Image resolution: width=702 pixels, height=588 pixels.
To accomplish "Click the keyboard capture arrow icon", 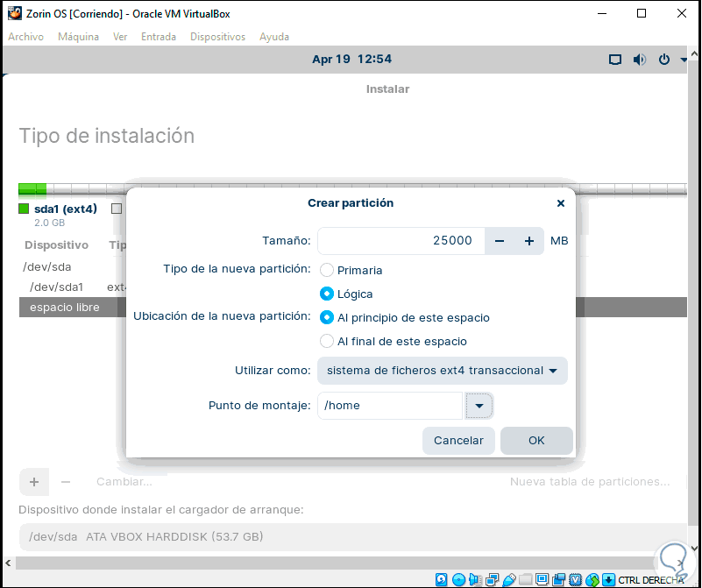I will pos(608,579).
